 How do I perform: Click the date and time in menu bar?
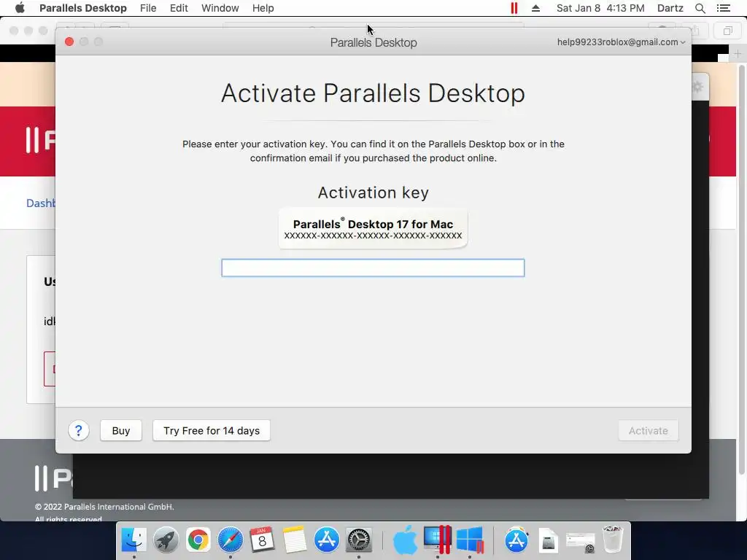[x=600, y=8]
